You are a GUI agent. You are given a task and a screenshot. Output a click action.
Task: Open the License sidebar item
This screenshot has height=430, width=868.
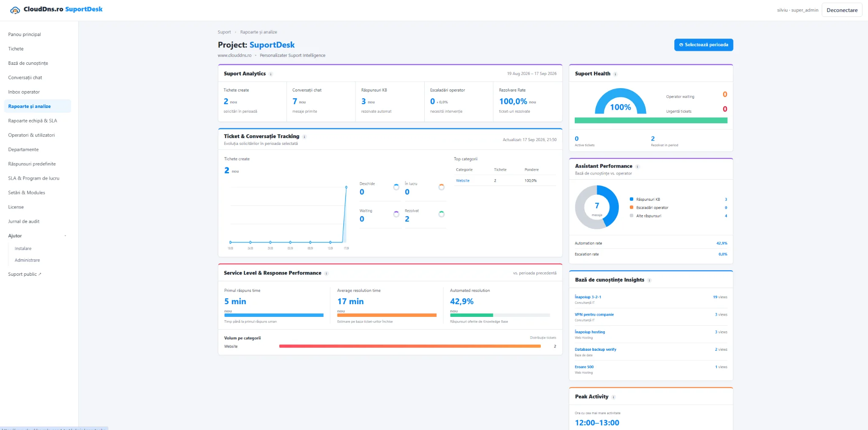[38, 207]
